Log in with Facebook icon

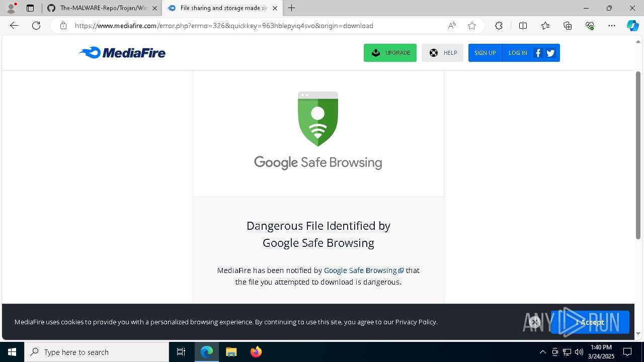point(538,53)
